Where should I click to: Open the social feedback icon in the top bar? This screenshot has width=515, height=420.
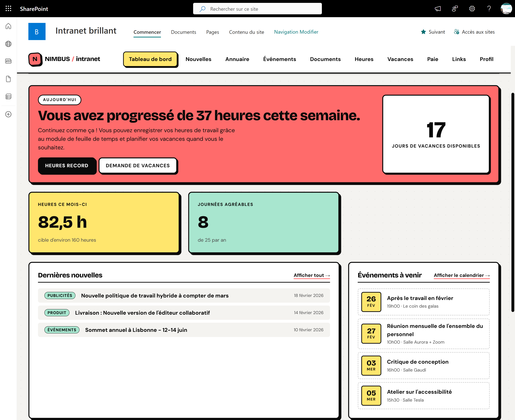click(x=455, y=9)
